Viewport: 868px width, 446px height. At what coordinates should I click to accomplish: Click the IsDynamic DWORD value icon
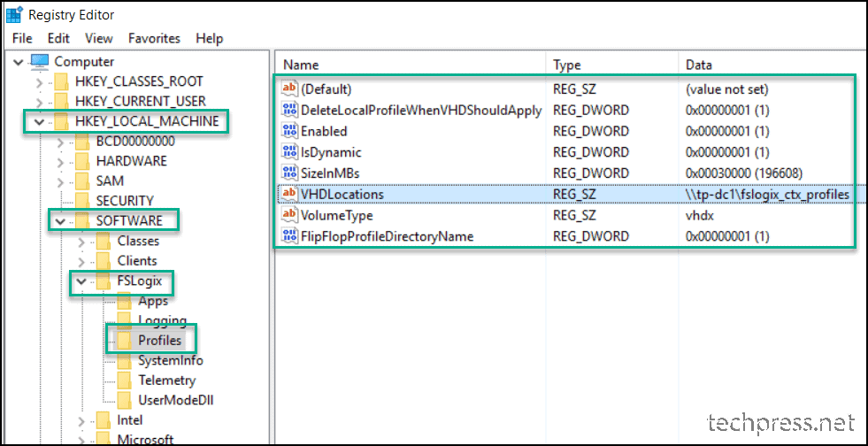(x=289, y=152)
